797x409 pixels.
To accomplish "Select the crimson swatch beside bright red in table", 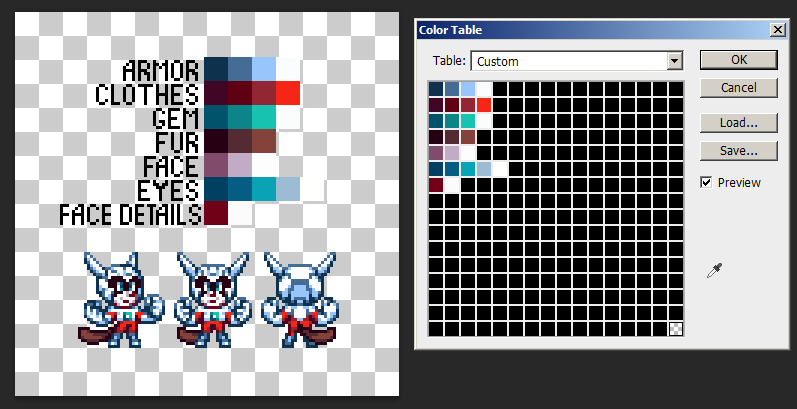I will click(468, 105).
